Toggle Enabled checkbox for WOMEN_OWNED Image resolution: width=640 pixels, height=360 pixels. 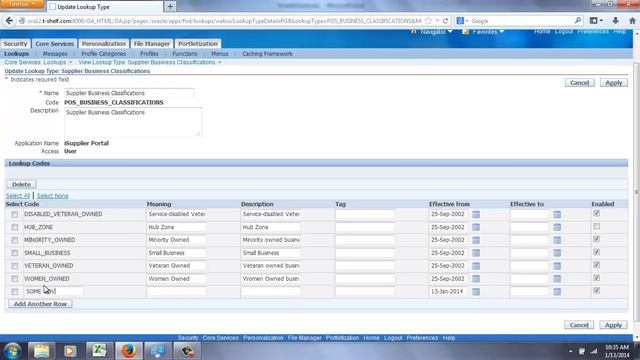coord(596,278)
